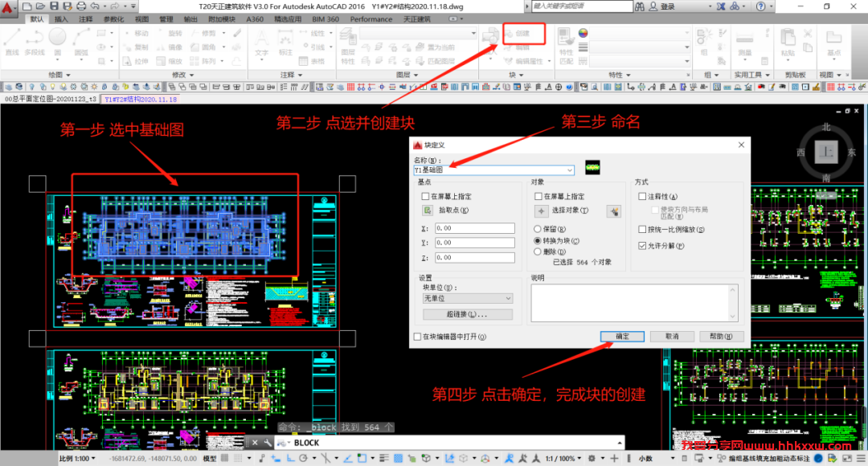Click the block preview thumbnail in dialog
The image size is (868, 466).
(x=592, y=167)
